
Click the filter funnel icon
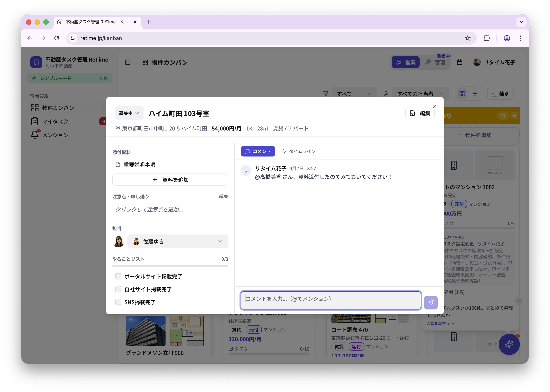point(326,94)
